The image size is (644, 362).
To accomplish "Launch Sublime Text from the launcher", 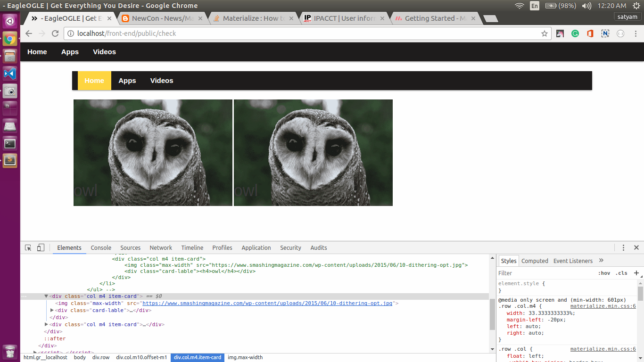I will coord(10,161).
